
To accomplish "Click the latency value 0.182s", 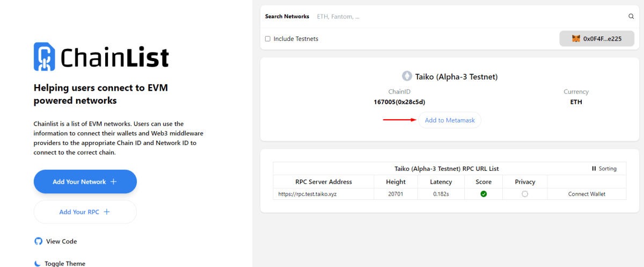I will click(x=441, y=194).
